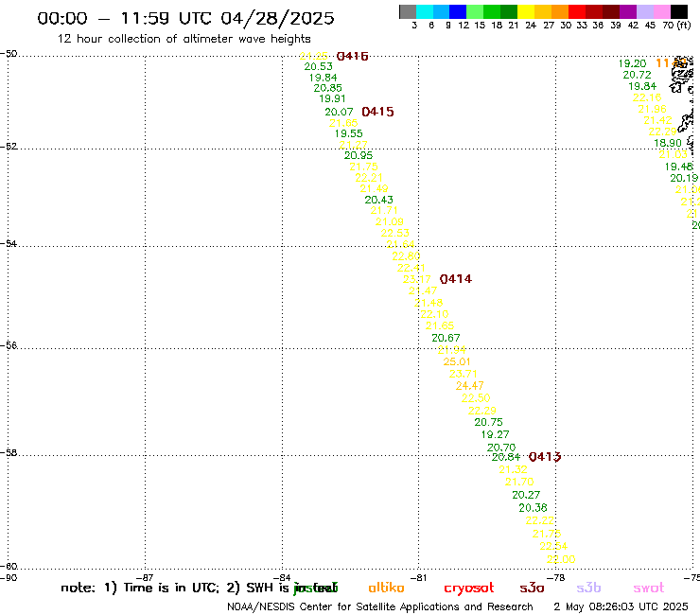Click the wave height value 20.95
700x615 pixels.
click(x=358, y=155)
